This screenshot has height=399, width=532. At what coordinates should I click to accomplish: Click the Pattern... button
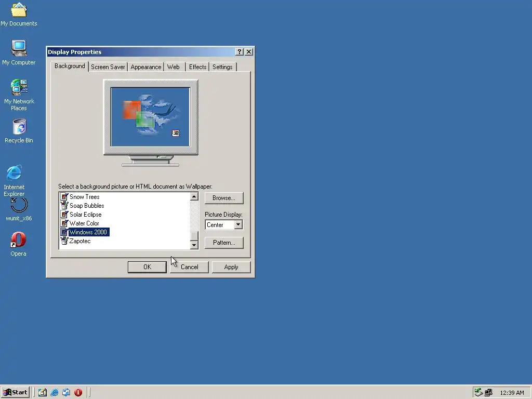point(224,243)
